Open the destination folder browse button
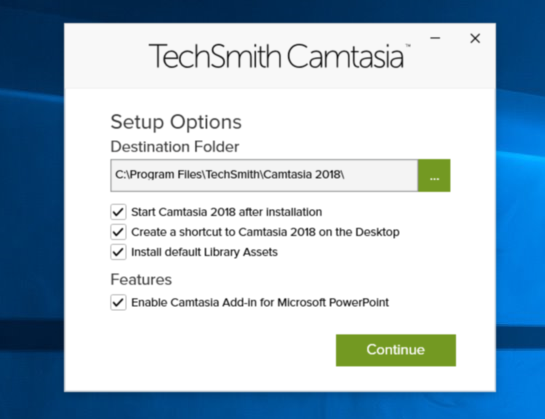 pyautogui.click(x=434, y=176)
